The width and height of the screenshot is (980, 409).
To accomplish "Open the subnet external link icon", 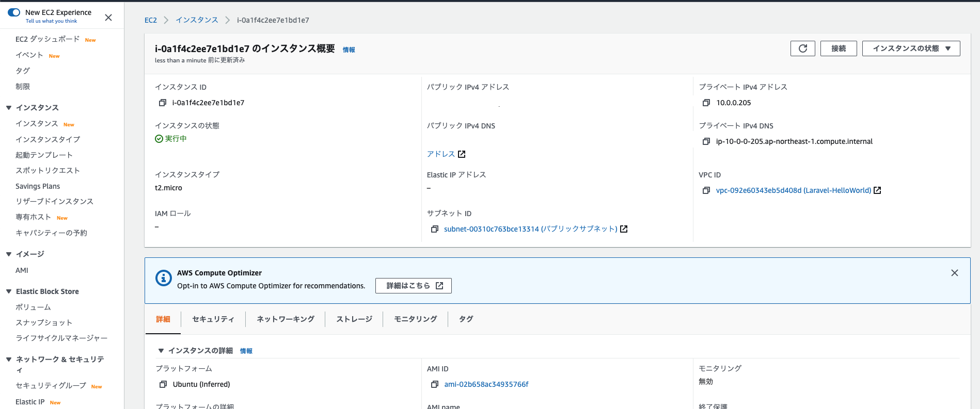I will pyautogui.click(x=624, y=229).
